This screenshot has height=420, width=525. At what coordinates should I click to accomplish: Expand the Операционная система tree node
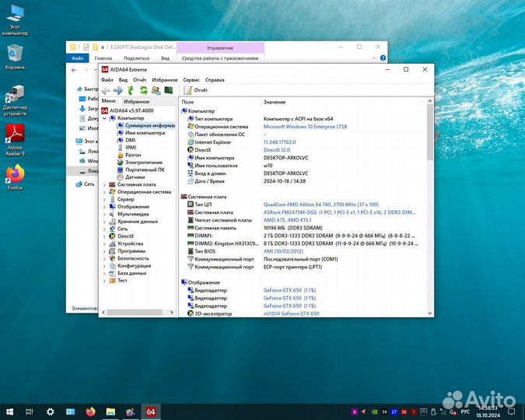click(105, 191)
